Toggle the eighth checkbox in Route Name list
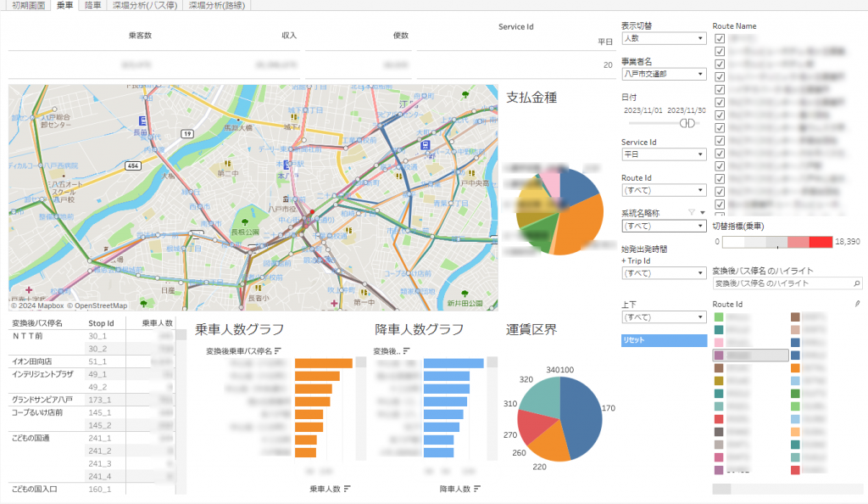This screenshot has height=504, width=868. point(720,128)
